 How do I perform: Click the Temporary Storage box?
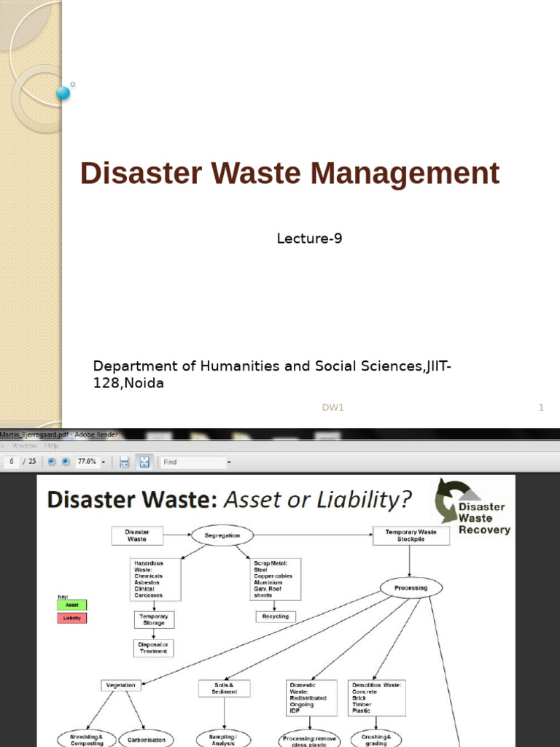click(x=154, y=620)
